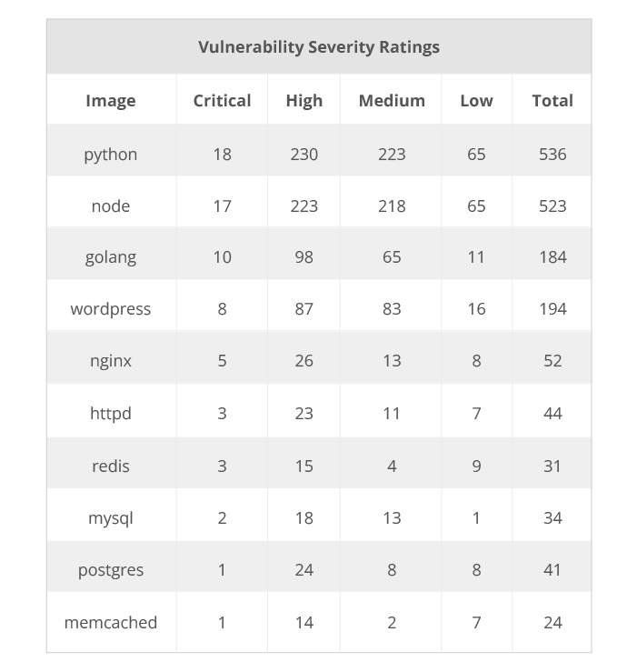Select the High column header

304,100
